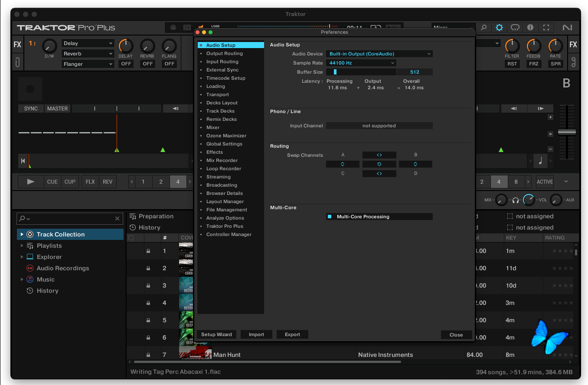Click the headphone icon between MIX and VOL

tap(516, 200)
